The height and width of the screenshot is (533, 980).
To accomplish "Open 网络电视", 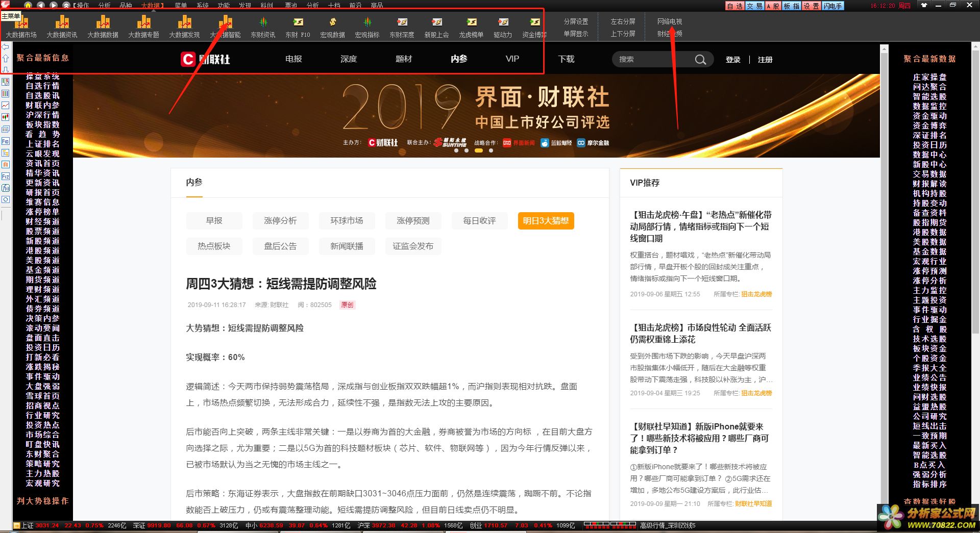I will pyautogui.click(x=669, y=21).
